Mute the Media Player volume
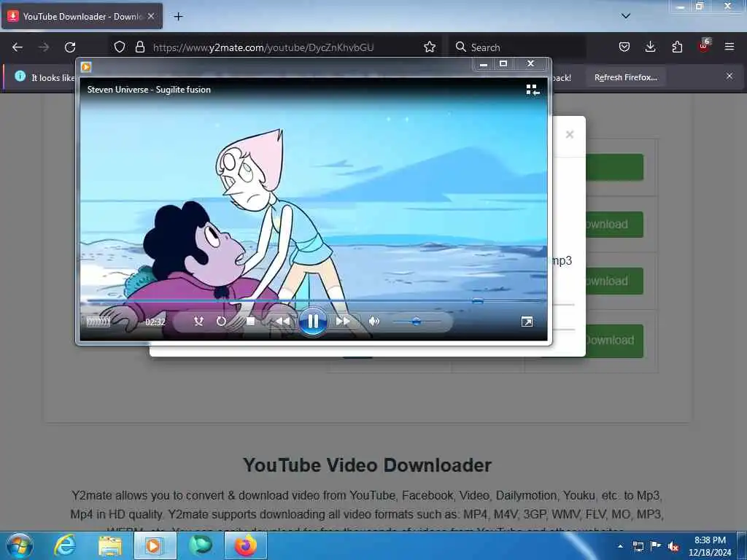Screen dimensions: 747x560 coord(374,322)
